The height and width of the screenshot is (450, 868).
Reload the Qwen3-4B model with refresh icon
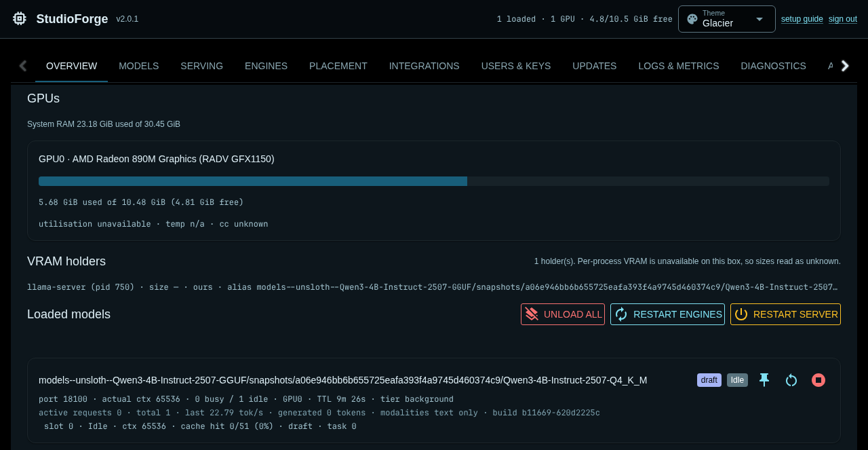point(791,380)
